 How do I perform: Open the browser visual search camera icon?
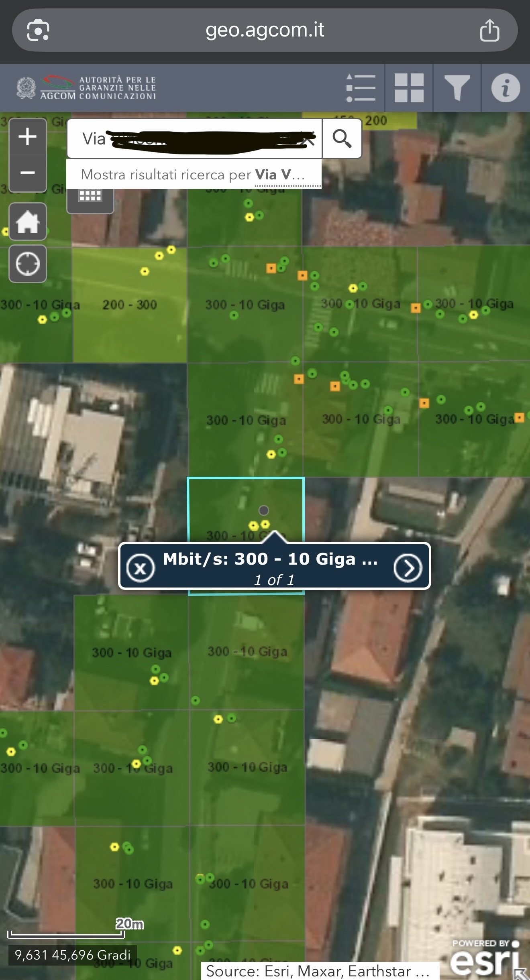[38, 30]
